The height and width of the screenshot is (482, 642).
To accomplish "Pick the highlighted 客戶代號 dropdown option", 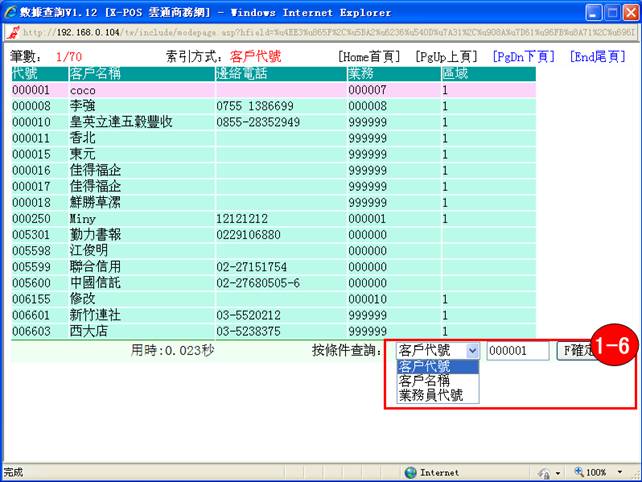I will [425, 367].
